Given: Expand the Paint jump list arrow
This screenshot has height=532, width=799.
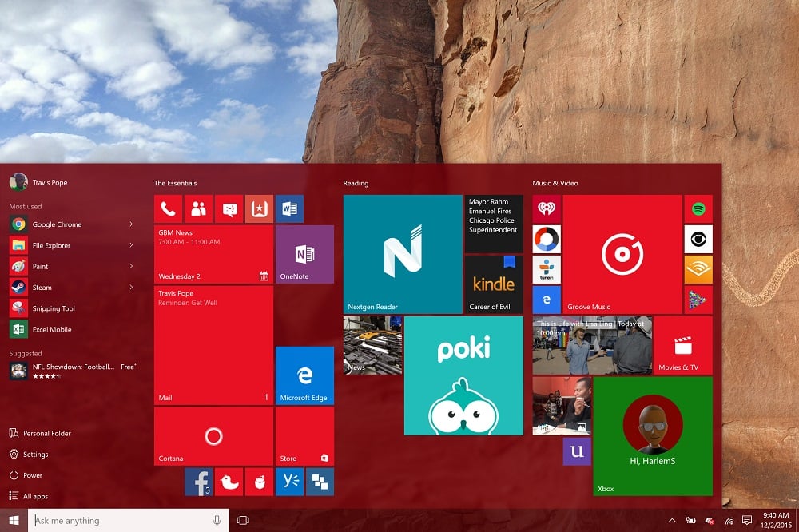Looking at the screenshot, I should pyautogui.click(x=131, y=266).
